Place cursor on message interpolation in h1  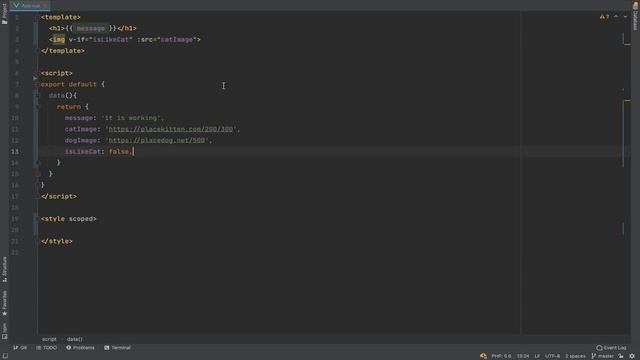coord(91,28)
